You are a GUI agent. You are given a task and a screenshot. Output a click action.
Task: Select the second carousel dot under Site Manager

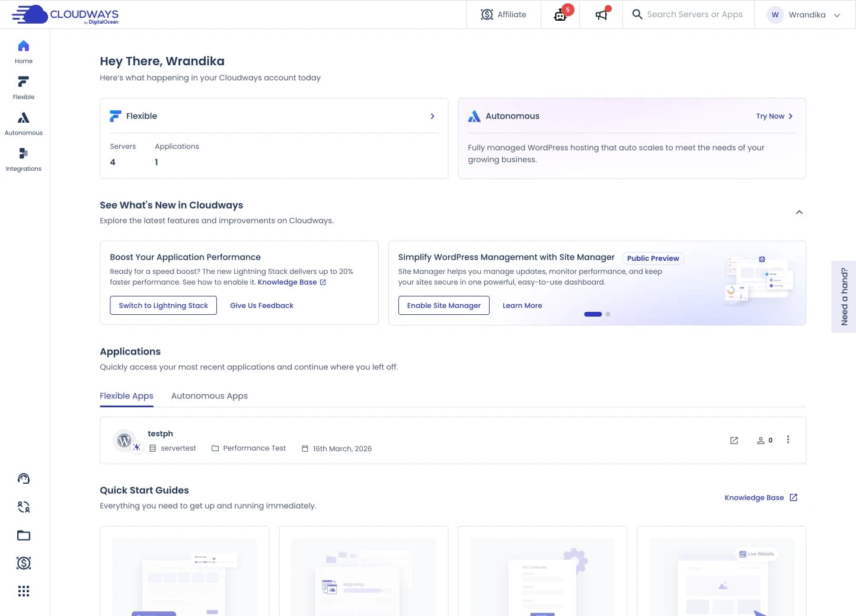click(x=608, y=314)
